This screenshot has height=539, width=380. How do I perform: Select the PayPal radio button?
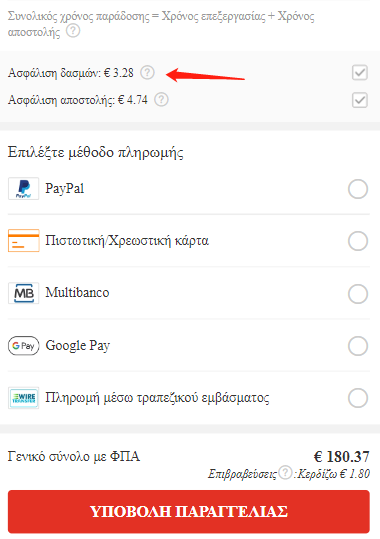358,189
